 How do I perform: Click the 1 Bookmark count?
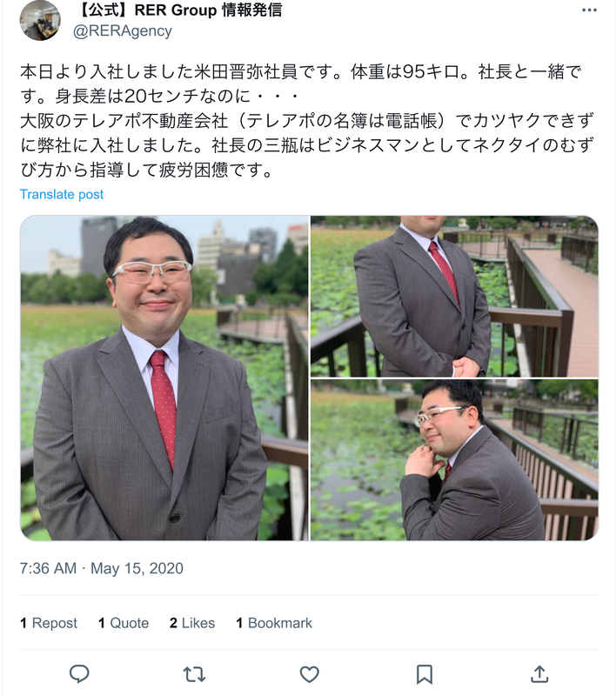tap(274, 623)
